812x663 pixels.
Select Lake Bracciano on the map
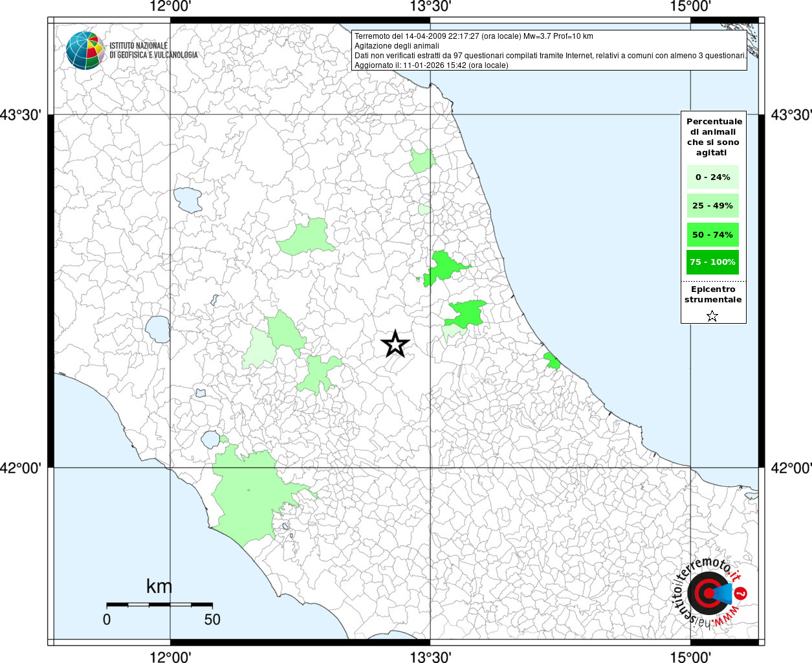tap(210, 440)
